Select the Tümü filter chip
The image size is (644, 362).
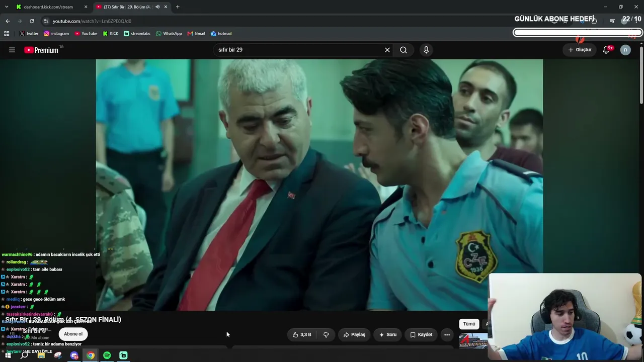pos(469,324)
